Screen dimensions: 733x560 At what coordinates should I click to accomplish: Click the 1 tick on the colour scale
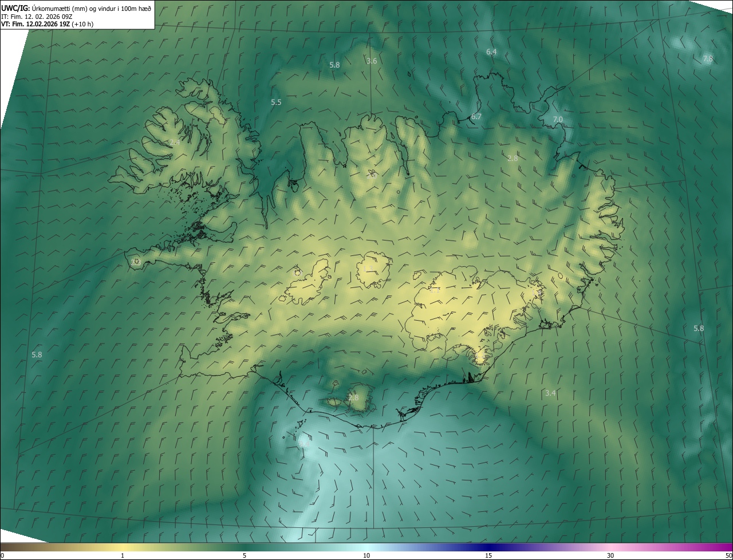[x=123, y=556]
